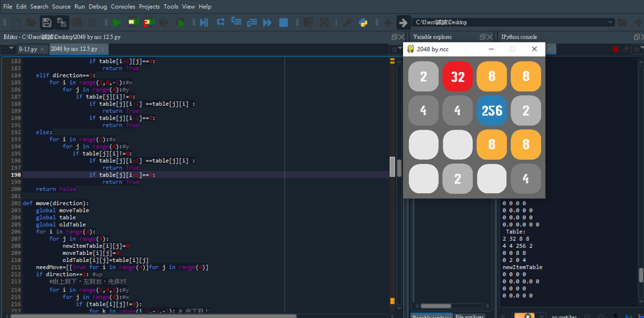Start debugging with the Debug file icon
Screen dimensions: 644x318
pyautogui.click(x=204, y=22)
